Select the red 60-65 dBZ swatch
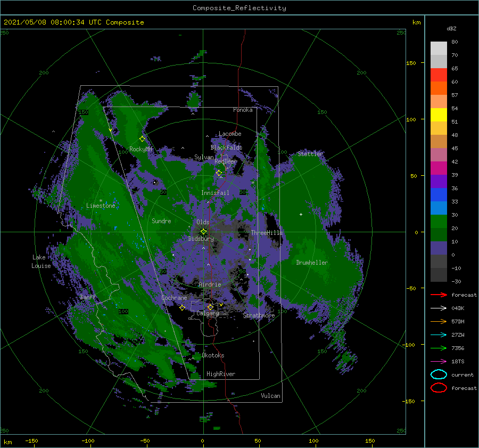Viewport: 479px width, 448px height. click(x=439, y=75)
